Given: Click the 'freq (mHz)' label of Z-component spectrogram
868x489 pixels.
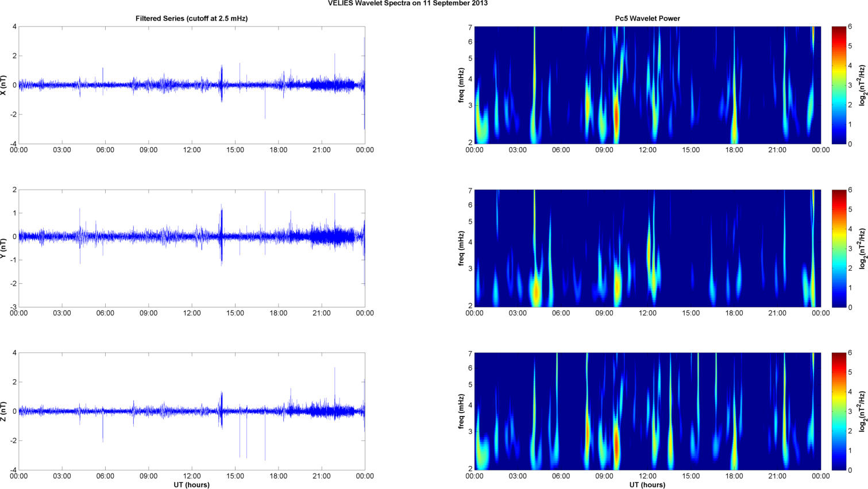Looking at the screenshot, I should coord(461,411).
